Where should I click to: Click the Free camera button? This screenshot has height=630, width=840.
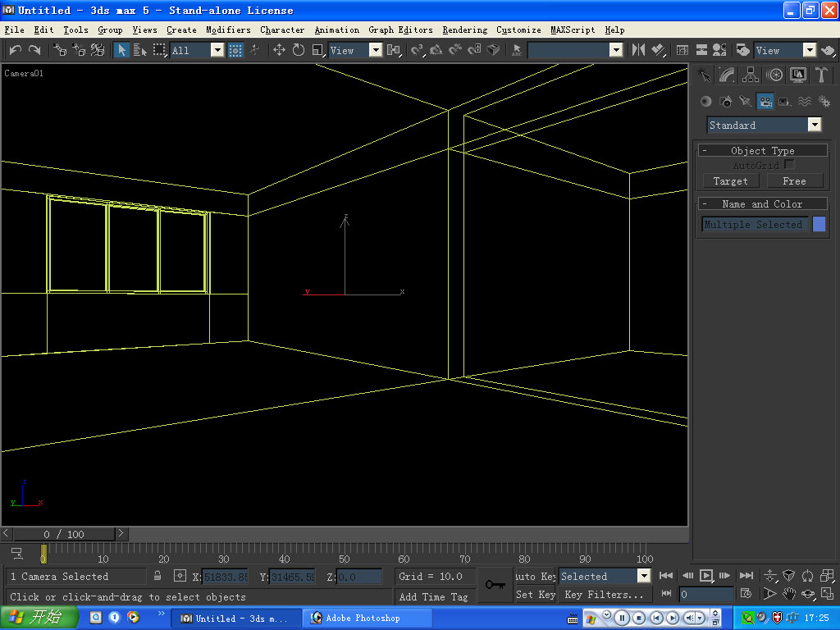[x=794, y=181]
